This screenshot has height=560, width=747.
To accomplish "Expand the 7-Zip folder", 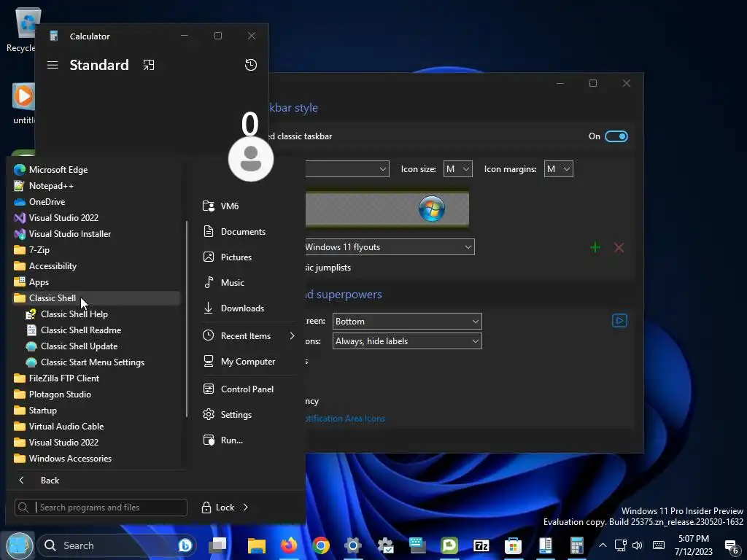I will (x=32, y=250).
